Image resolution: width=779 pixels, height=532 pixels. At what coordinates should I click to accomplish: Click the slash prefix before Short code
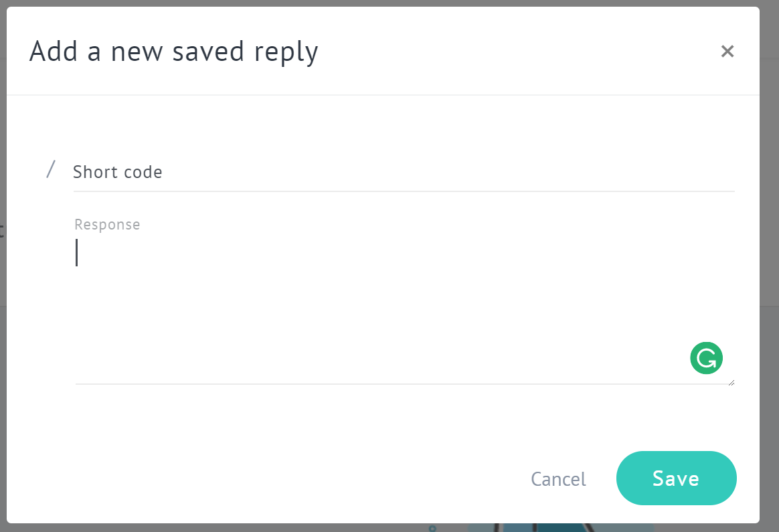pyautogui.click(x=51, y=169)
